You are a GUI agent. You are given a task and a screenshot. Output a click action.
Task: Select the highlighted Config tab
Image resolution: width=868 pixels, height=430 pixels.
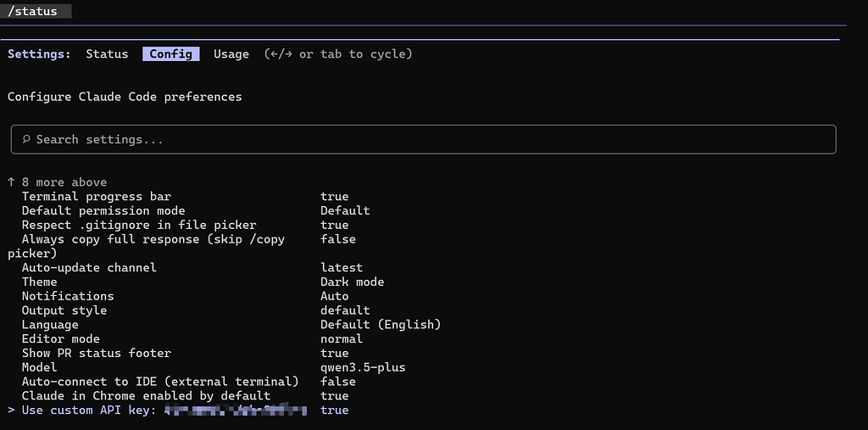[171, 54]
